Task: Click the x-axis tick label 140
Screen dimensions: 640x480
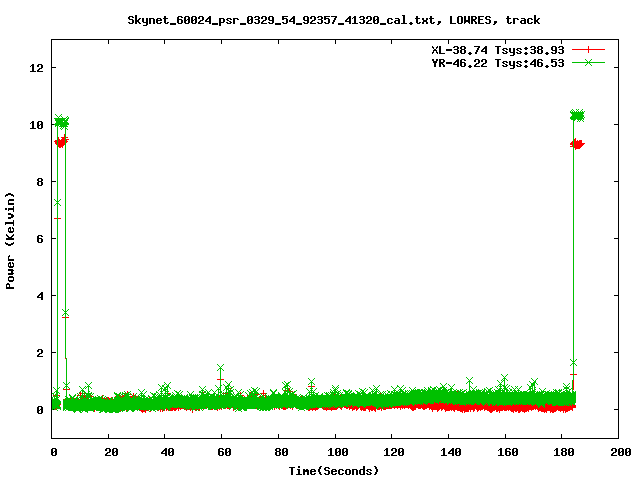Action: coord(451,452)
